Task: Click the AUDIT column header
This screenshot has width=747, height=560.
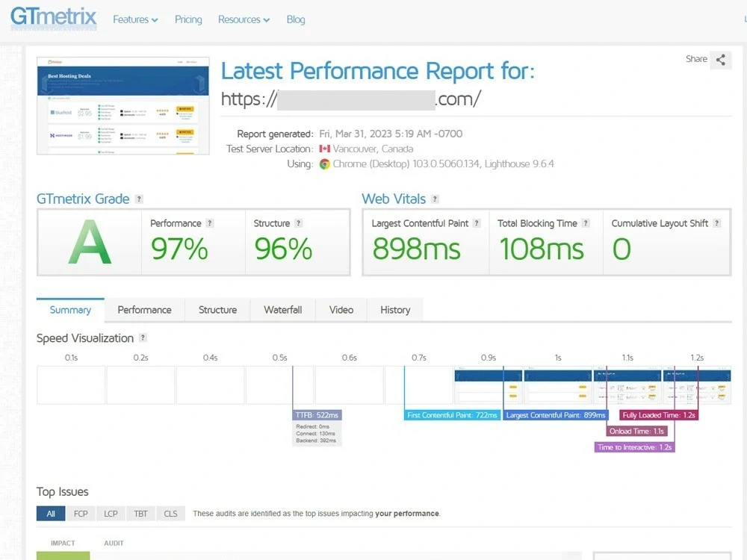Action: 114,544
